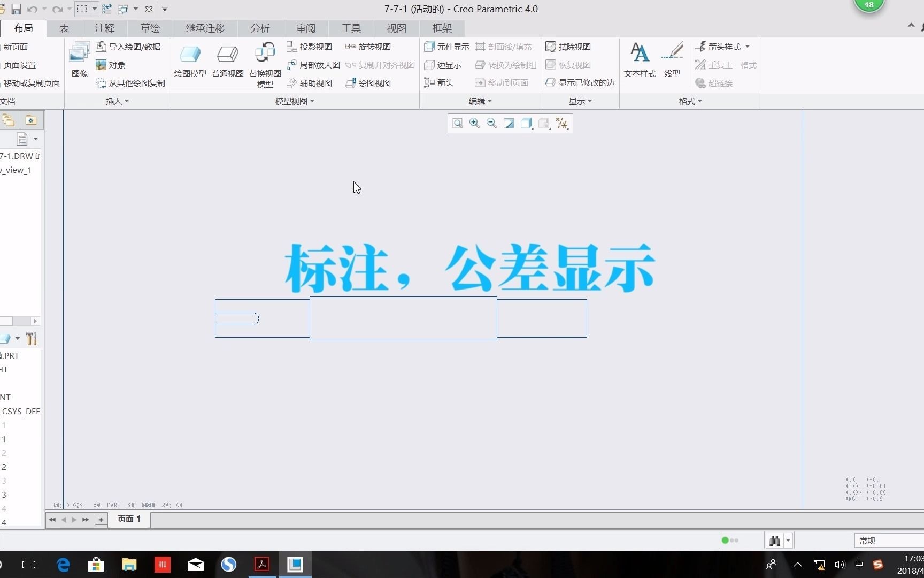
Task: Open the 模型视图 group dropdown
Action: coord(294,101)
